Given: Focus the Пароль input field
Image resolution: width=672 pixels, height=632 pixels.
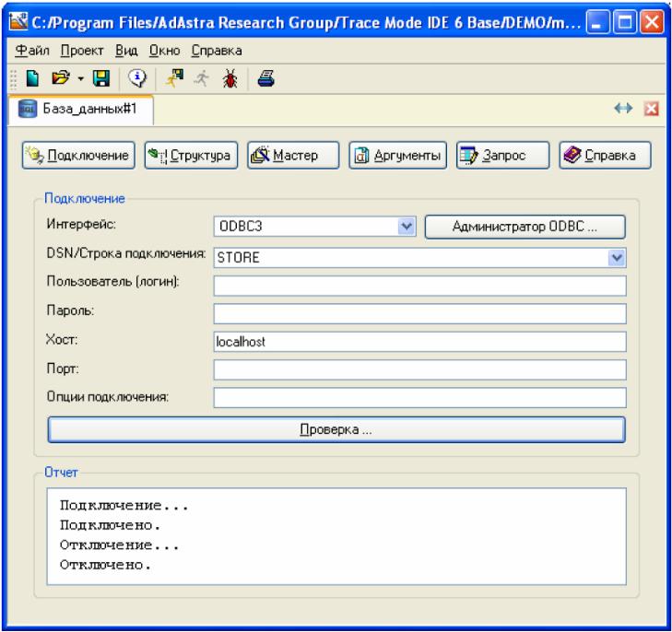Looking at the screenshot, I should [x=420, y=314].
